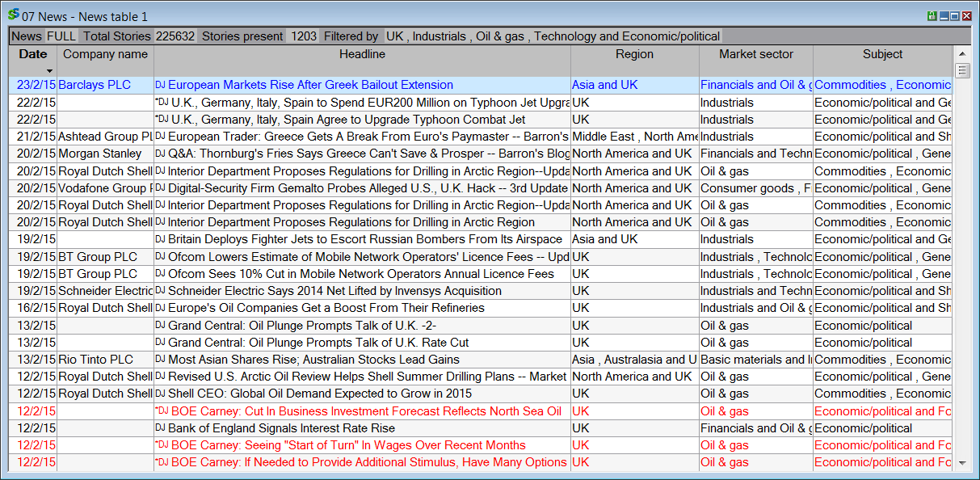This screenshot has height=480, width=980.
Task: Select the Rio Tinto PLC company cell
Action: pyautogui.click(x=105, y=360)
